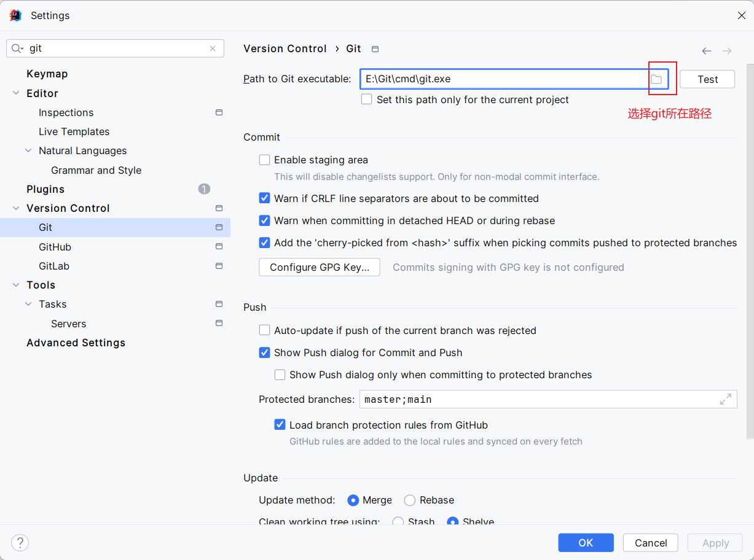Click the project-level icon next to Git breadcrumb
Viewport: 754px width, 560px height.
pos(375,49)
